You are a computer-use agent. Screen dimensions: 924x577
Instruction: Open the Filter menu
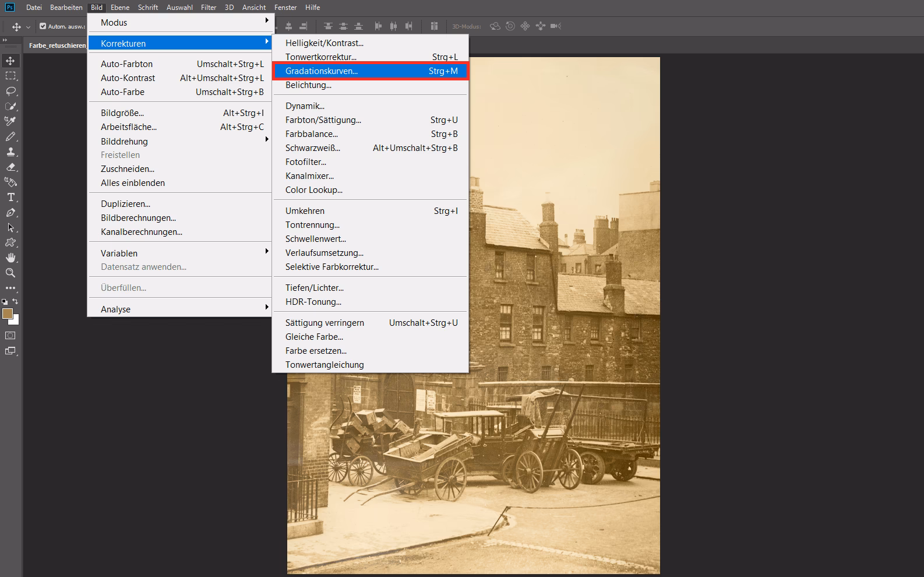pyautogui.click(x=208, y=8)
